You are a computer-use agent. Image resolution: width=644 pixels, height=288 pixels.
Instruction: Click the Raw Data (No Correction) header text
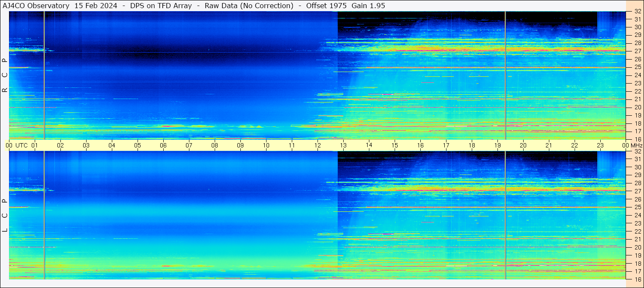click(249, 6)
